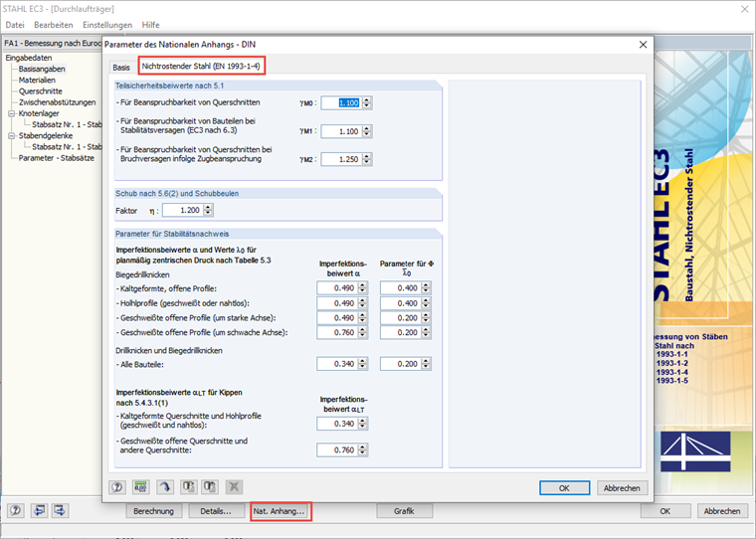The image size is (756, 539).
Task: Close the National Annex parameter dialog
Action: tap(643, 45)
